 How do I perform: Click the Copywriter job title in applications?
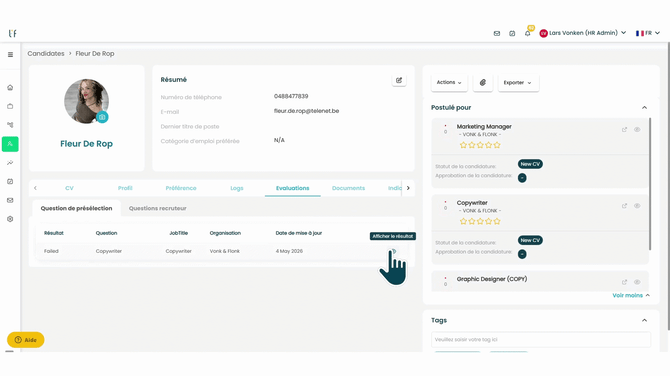[472, 203]
